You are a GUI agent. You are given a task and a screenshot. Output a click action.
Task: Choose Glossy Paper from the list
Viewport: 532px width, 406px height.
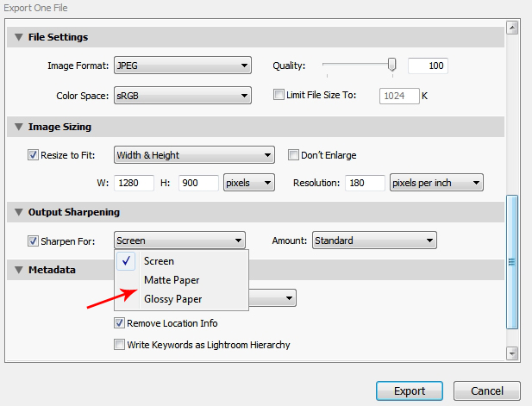click(175, 299)
